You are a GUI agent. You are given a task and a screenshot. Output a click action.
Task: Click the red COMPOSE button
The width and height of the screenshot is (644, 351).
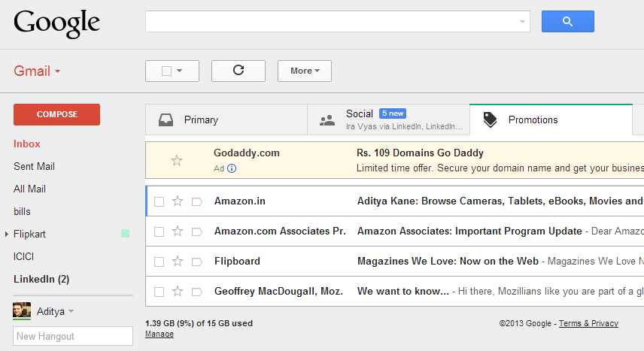point(56,114)
